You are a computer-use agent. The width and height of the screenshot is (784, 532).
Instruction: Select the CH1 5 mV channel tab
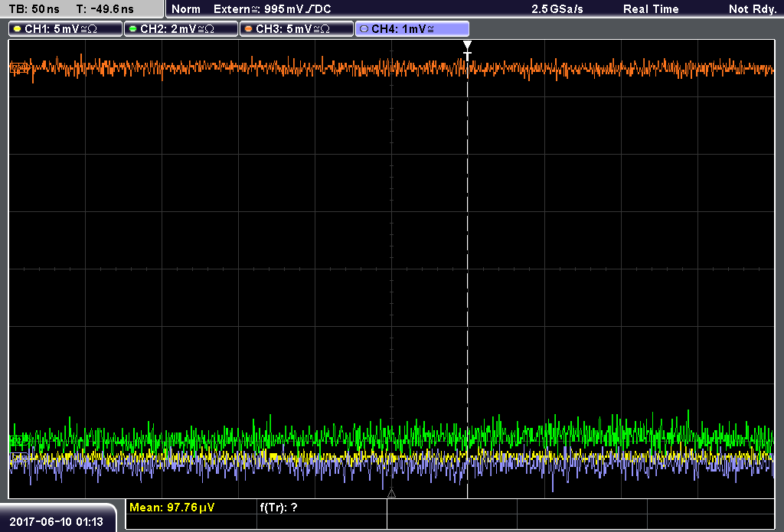pyautogui.click(x=66, y=29)
